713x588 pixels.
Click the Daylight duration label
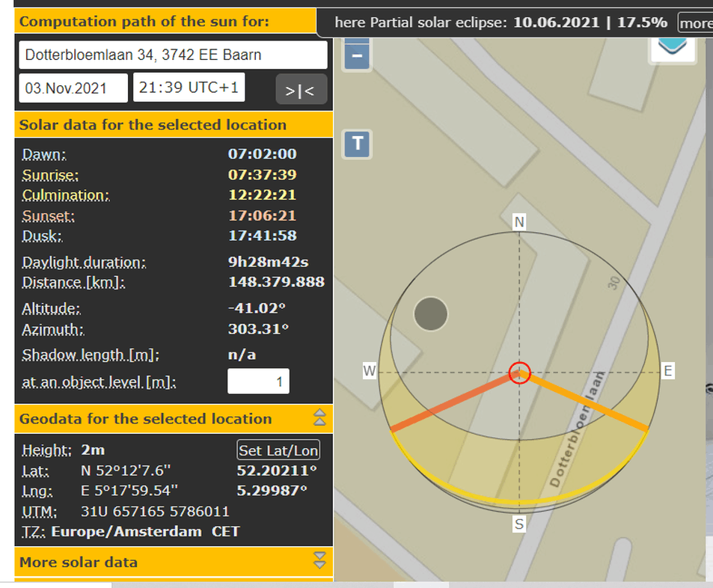(x=84, y=263)
